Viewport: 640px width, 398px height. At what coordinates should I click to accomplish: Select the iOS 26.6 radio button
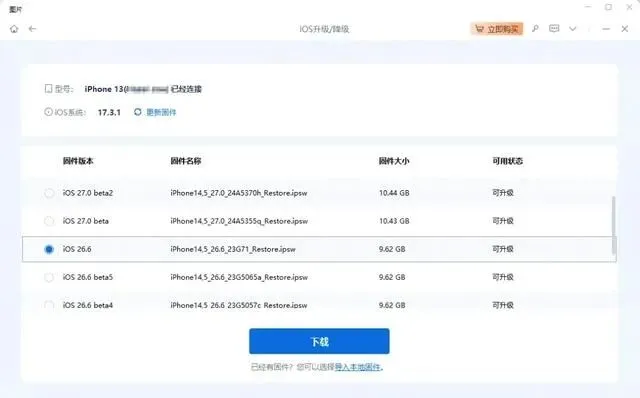(49, 249)
